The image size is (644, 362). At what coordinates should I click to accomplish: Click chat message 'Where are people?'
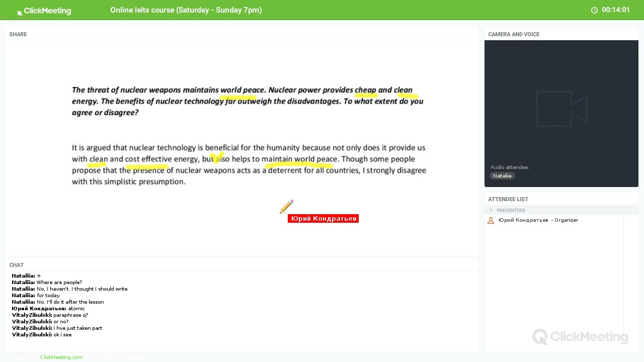(x=59, y=282)
